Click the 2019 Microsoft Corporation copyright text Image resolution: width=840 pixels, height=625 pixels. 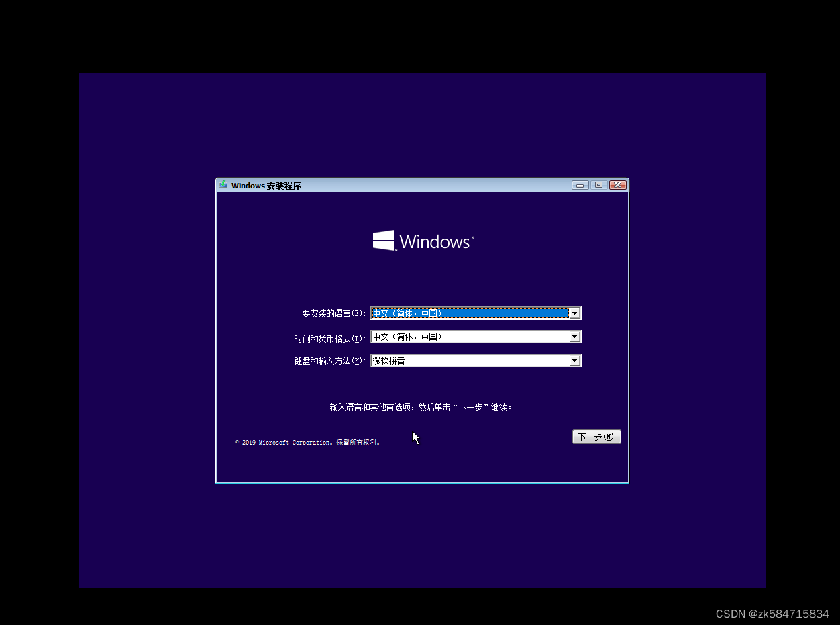pyautogui.click(x=307, y=443)
